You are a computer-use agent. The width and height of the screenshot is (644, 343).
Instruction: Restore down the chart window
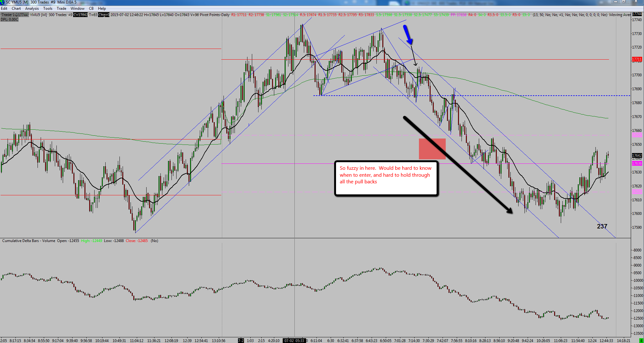[x=624, y=2]
